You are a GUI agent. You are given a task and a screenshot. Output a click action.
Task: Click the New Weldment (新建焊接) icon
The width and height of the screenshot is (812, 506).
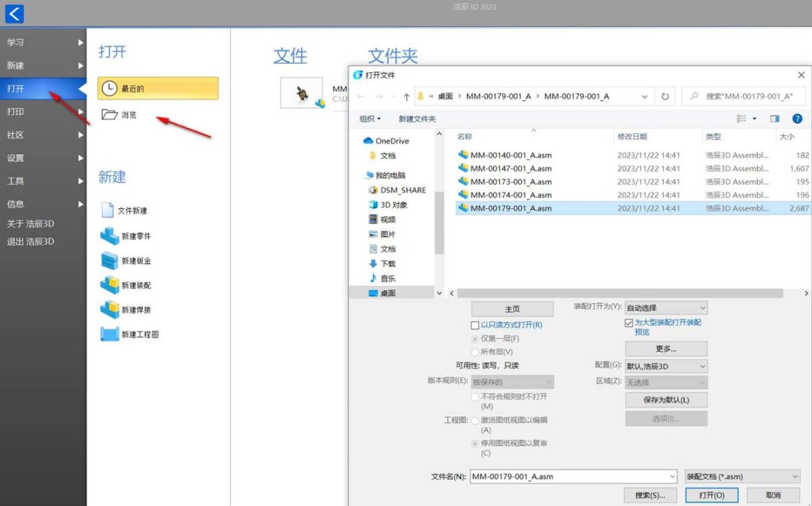coord(110,310)
